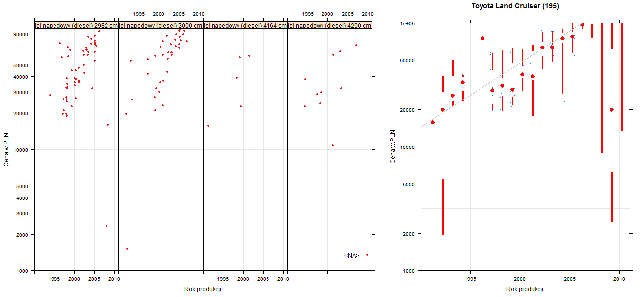The width and height of the screenshot is (644, 297).
Task: Click year tick 1995 below the 4164 cm panel
Action: (x=223, y=279)
